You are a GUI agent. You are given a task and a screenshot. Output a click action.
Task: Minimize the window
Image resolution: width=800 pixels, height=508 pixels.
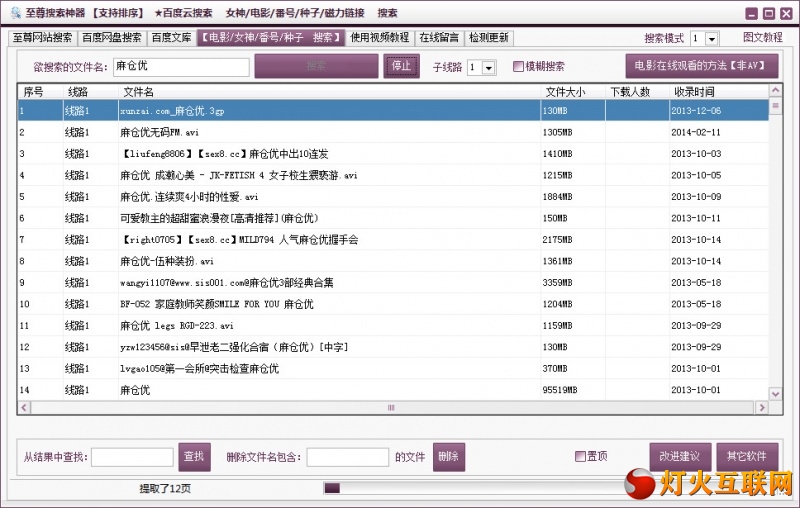point(752,13)
